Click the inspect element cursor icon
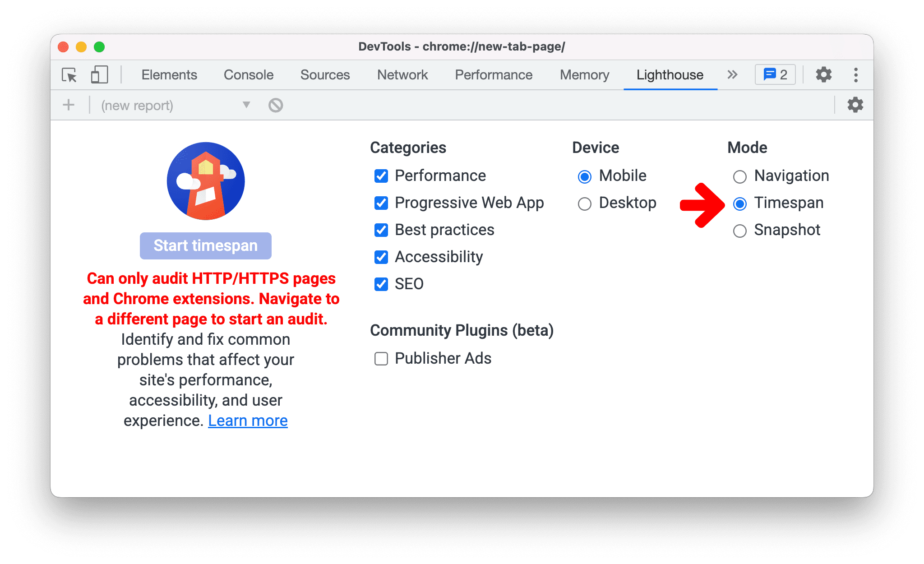 coord(68,74)
